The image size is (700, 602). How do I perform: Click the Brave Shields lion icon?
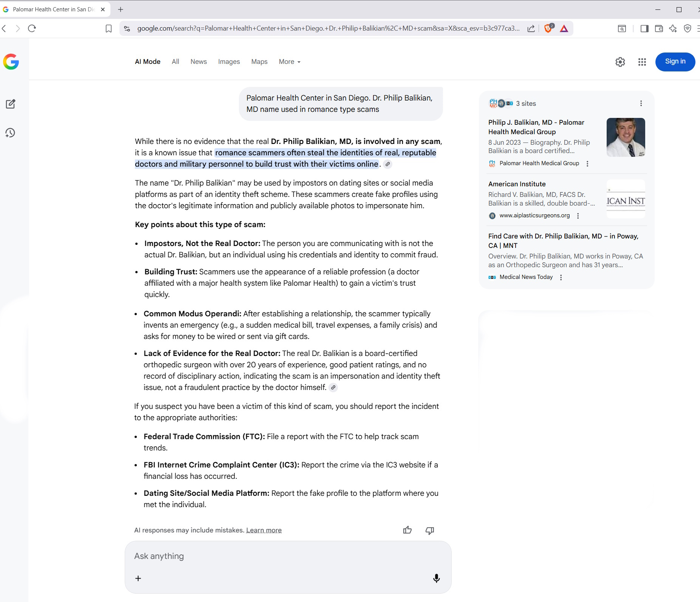click(x=548, y=28)
